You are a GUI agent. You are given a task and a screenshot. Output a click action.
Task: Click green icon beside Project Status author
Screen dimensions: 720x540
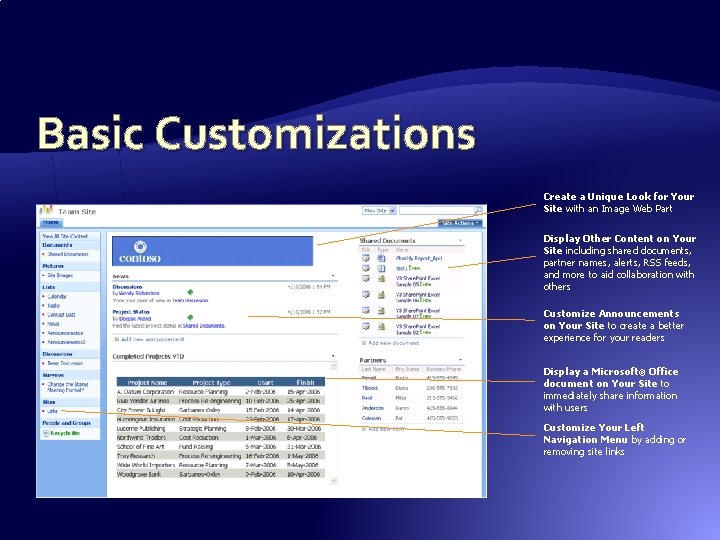190,317
